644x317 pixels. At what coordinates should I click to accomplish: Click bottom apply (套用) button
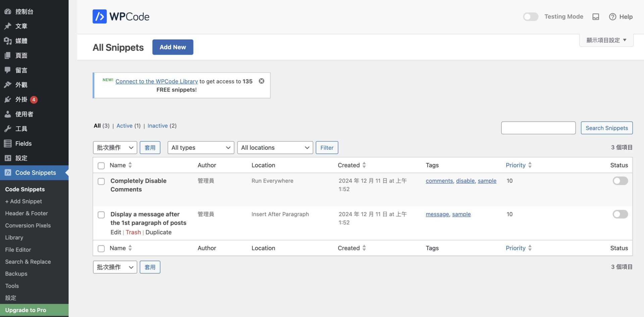(x=150, y=267)
